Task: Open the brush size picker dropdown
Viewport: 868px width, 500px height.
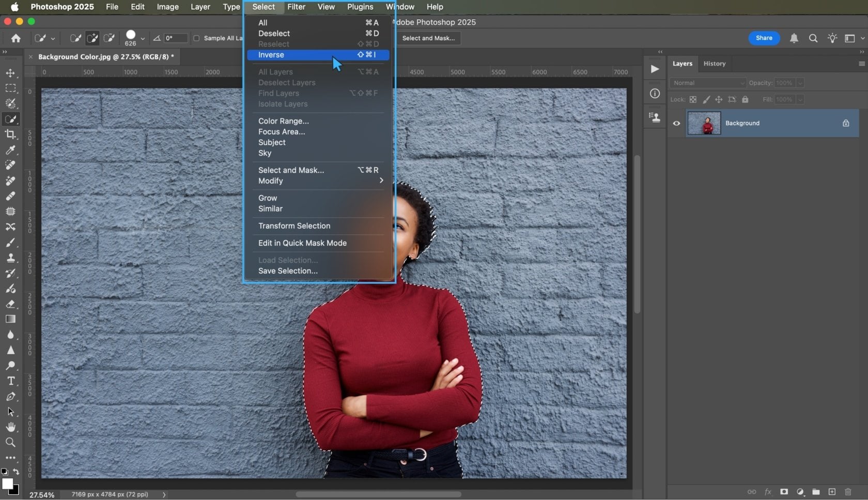Action: [x=143, y=38]
